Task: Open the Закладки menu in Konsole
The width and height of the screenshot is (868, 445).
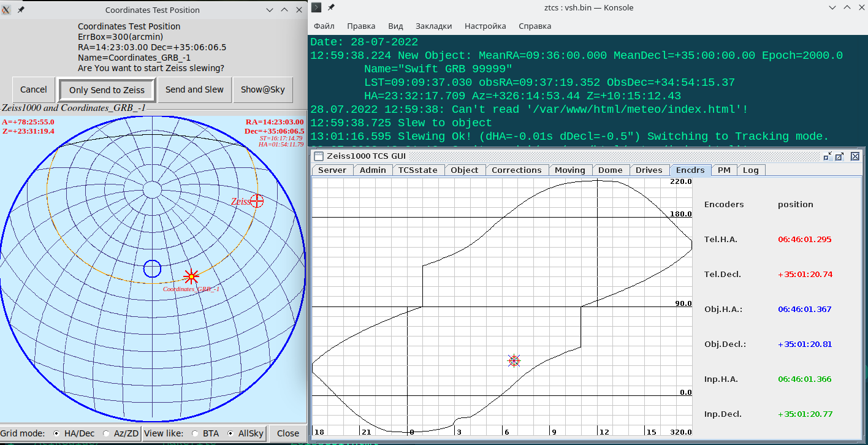Action: pos(433,26)
